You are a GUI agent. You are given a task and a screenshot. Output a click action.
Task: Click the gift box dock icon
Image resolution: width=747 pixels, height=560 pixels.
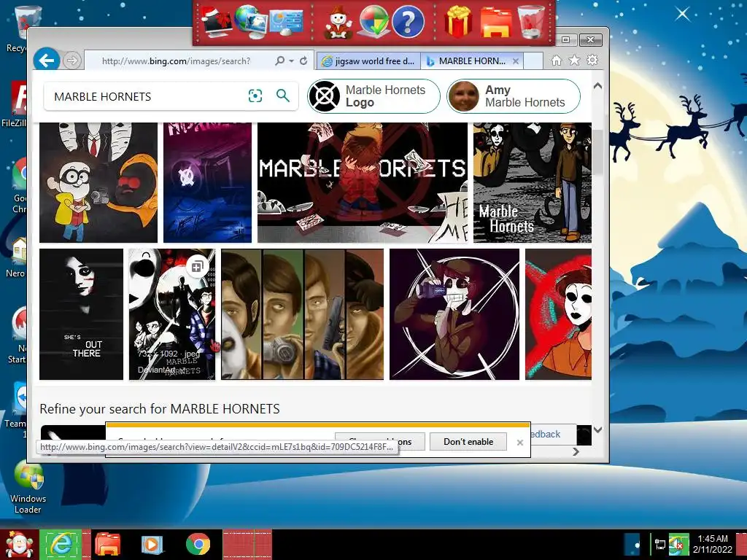[458, 22]
